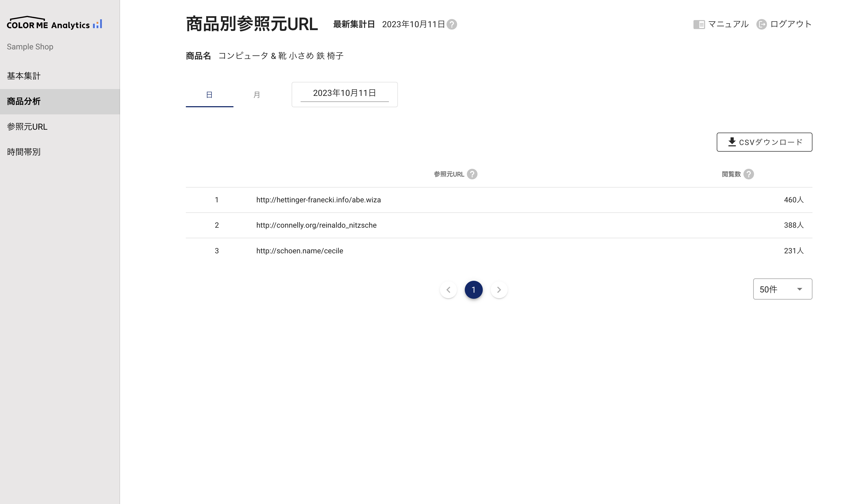Viewport: 864px width, 504px height.
Task: Click the logout arrow icon
Action: click(761, 24)
